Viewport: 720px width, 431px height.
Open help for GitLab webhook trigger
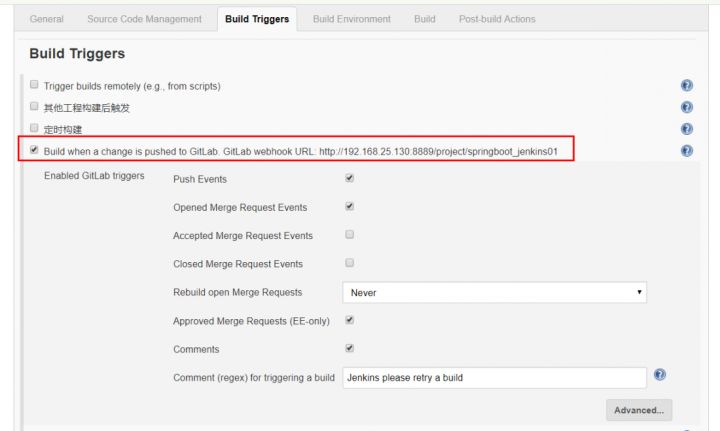point(686,151)
